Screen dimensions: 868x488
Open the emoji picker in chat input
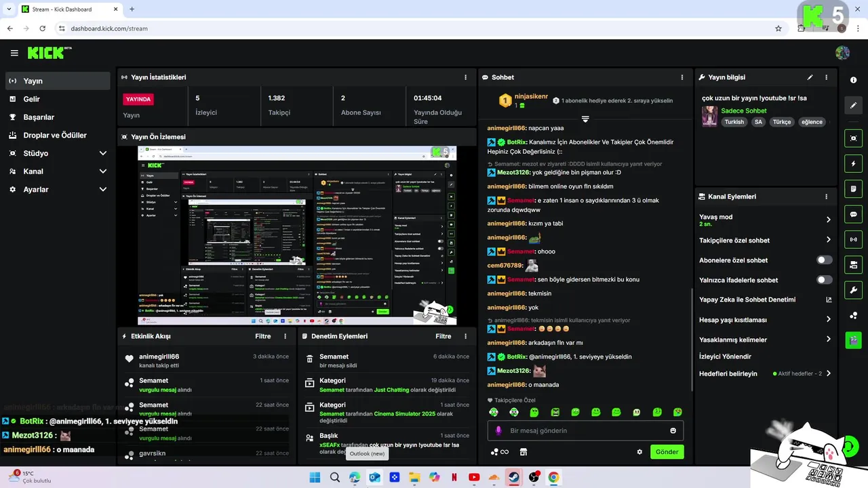tap(673, 430)
